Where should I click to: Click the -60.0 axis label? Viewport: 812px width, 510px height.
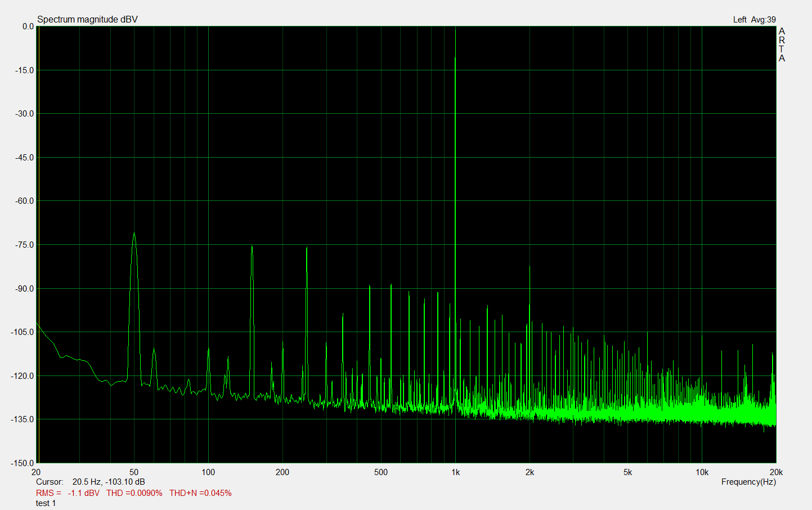pos(25,201)
